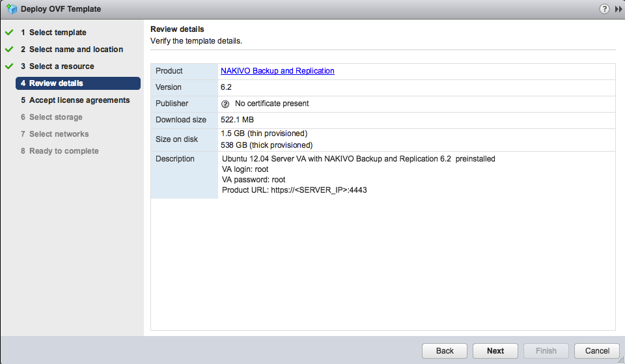Click the Product URL description text
Viewport: 625px width, 364px height.
[294, 190]
